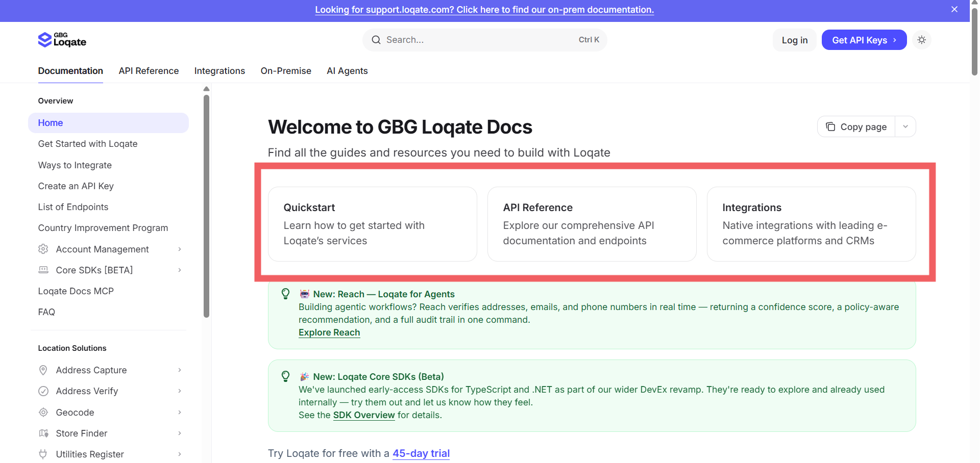The width and height of the screenshot is (980, 463).
Task: Open the Copy page dropdown arrow
Action: point(905,126)
